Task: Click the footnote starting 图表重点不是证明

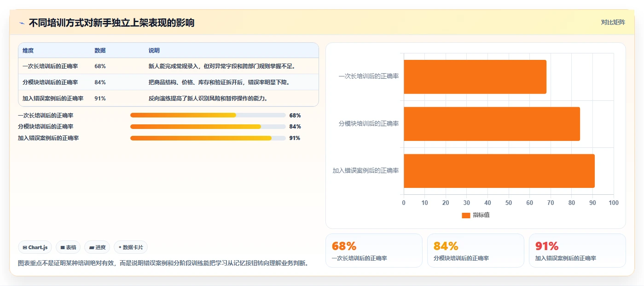Action: [163, 263]
